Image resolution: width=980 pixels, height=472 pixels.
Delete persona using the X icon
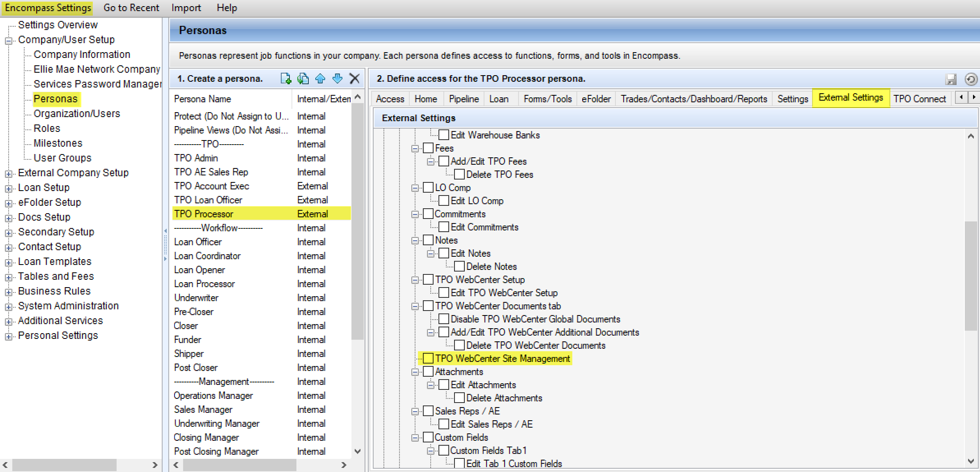pos(354,78)
